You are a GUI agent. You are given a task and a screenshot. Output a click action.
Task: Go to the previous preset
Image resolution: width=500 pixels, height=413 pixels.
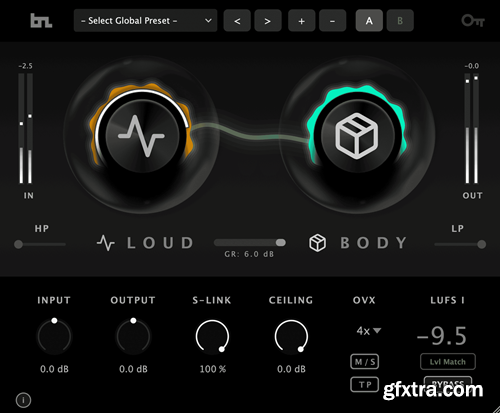(x=237, y=21)
